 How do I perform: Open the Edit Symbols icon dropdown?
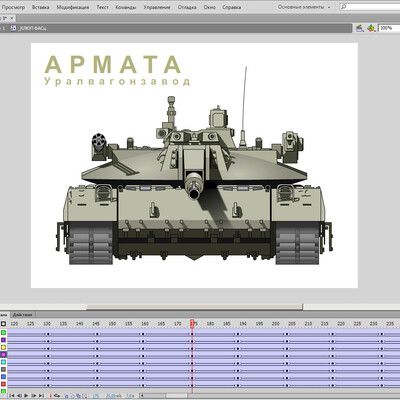(371, 28)
